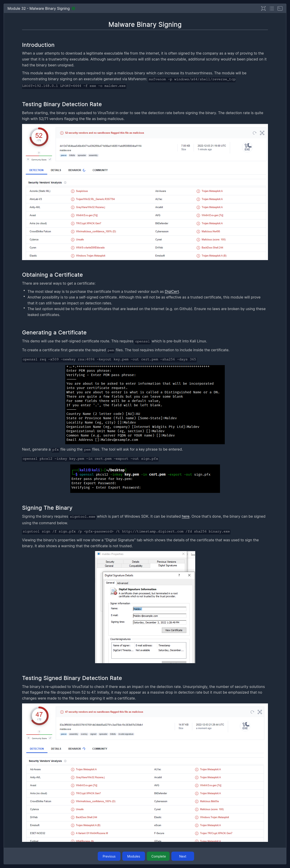Image resolution: width=290 pixels, height=868 pixels.
Task: Click the community score X icon in the 52/71 screenshot
Action: point(28,159)
